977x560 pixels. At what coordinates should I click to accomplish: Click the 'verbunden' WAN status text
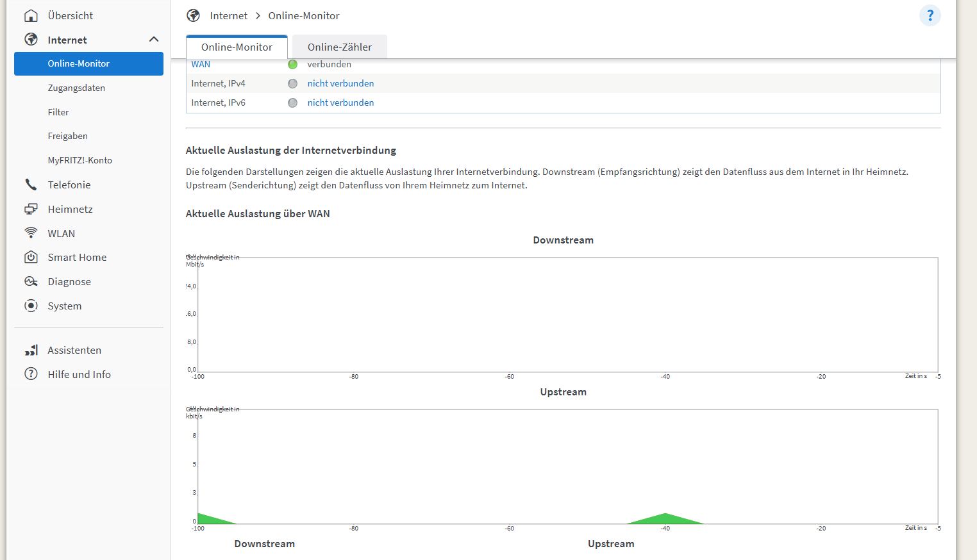click(x=329, y=64)
